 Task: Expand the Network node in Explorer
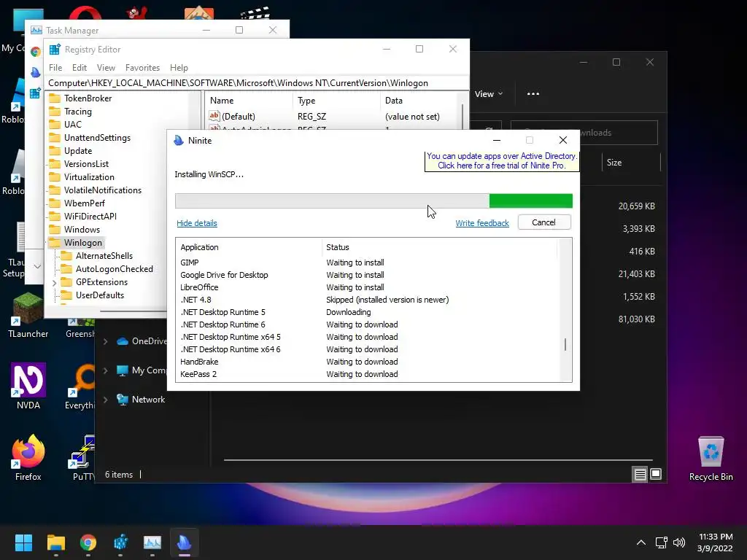click(106, 400)
